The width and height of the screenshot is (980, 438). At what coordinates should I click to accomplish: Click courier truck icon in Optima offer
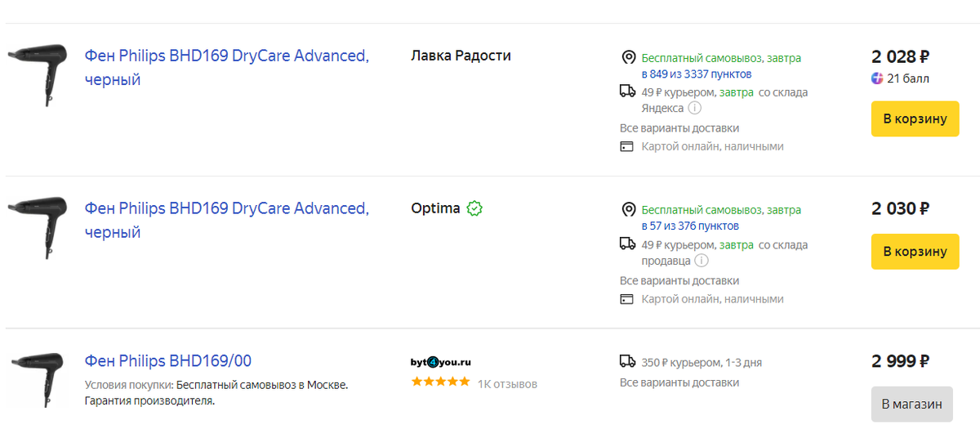pyautogui.click(x=627, y=244)
